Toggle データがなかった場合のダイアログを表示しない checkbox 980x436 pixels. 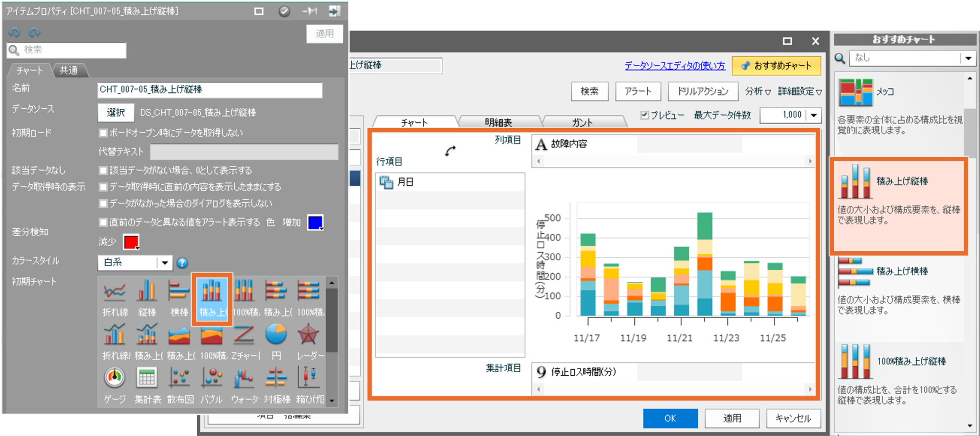coord(103,203)
